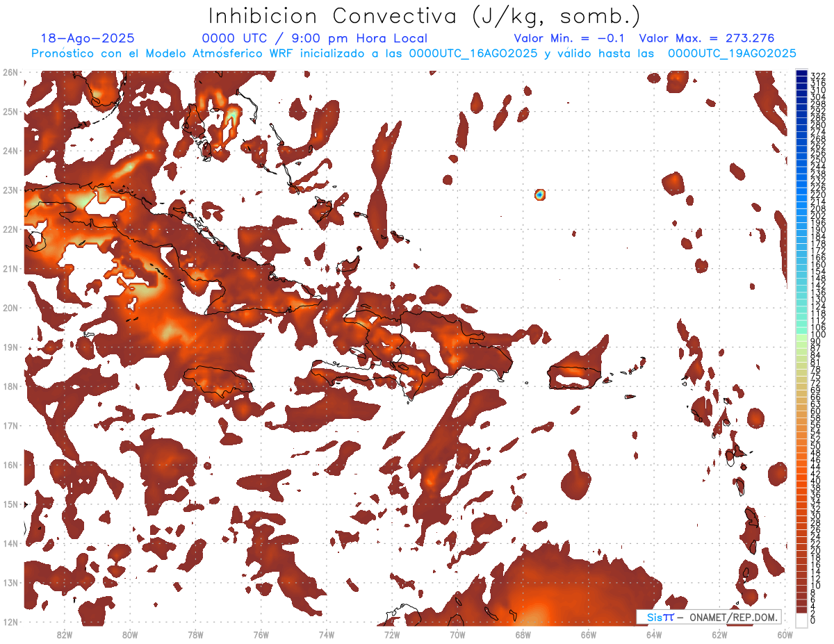Select the 74W longitude label
This screenshot has height=644, width=834.
[327, 634]
